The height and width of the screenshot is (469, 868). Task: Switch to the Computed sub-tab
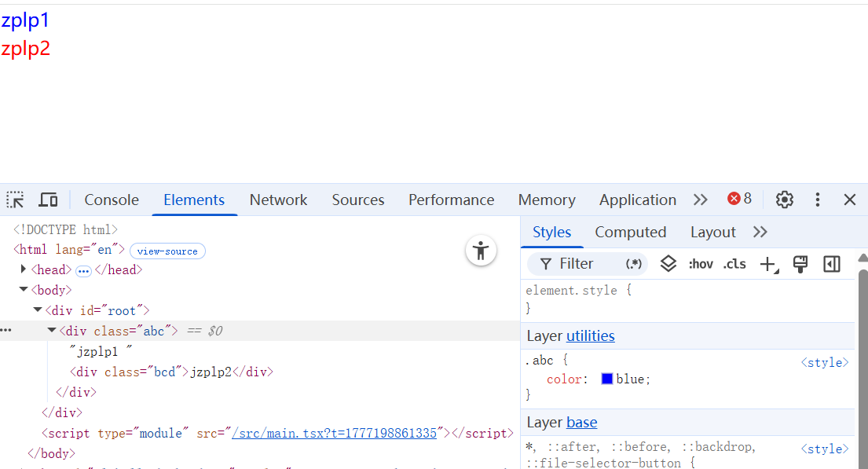tap(631, 232)
